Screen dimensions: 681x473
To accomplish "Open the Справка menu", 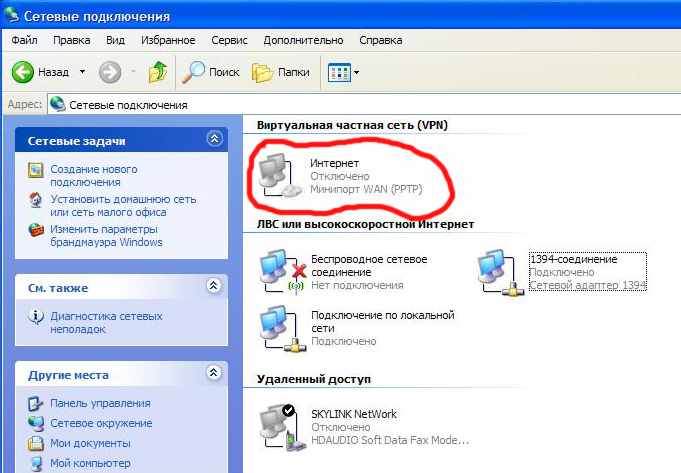I will coord(380,40).
